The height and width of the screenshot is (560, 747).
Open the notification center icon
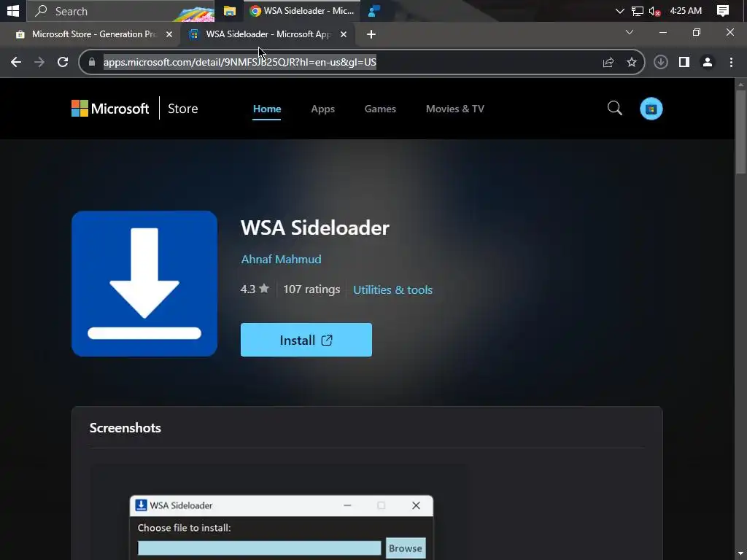723,11
